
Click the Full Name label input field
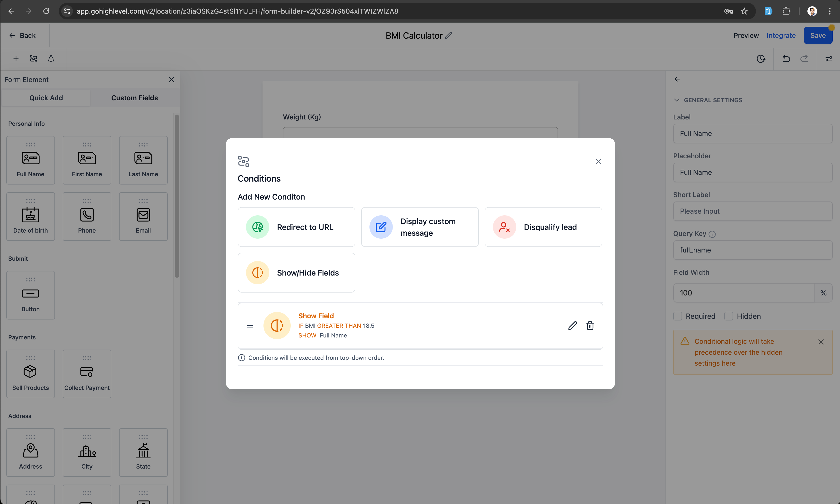click(752, 133)
